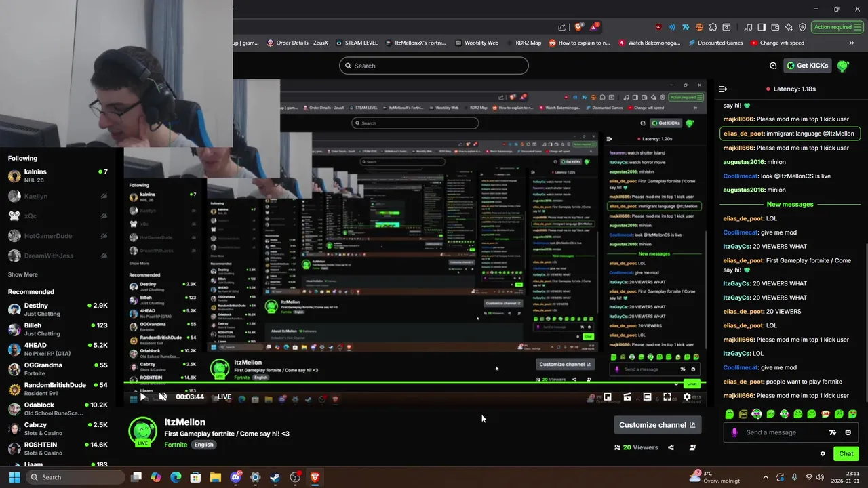The height and width of the screenshot is (488, 868).
Task: Open Change wifi speed bookmark
Action: 777,43
